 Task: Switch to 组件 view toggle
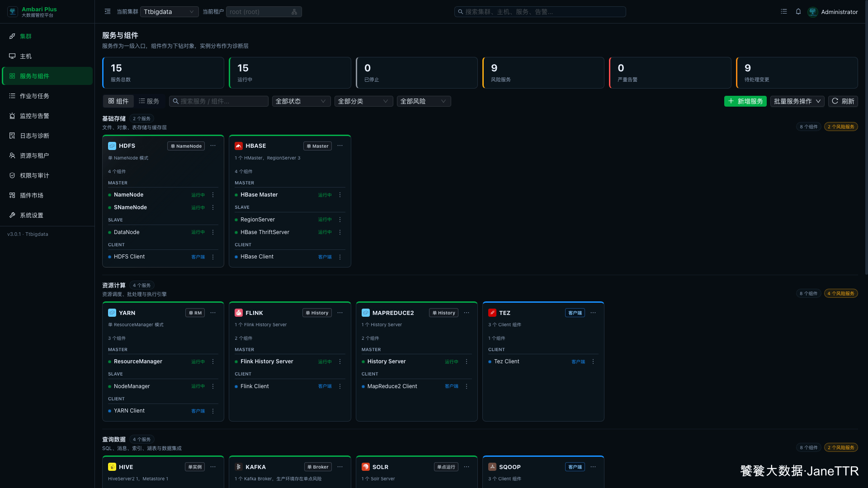pos(118,101)
